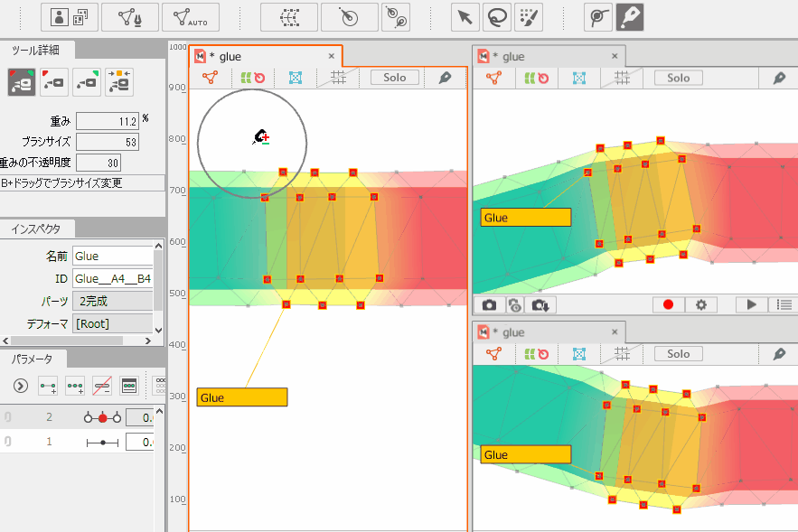Select the lasso selection tool
This screenshot has width=798, height=532.
click(495, 17)
